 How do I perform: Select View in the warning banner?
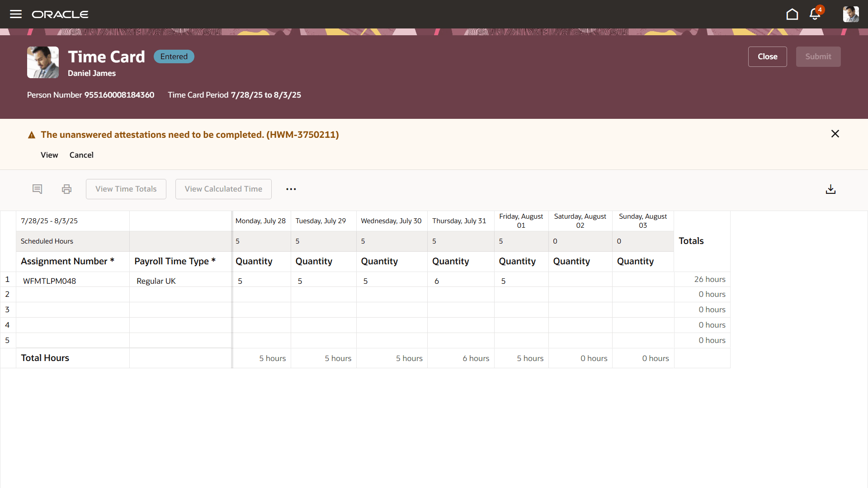pos(49,155)
